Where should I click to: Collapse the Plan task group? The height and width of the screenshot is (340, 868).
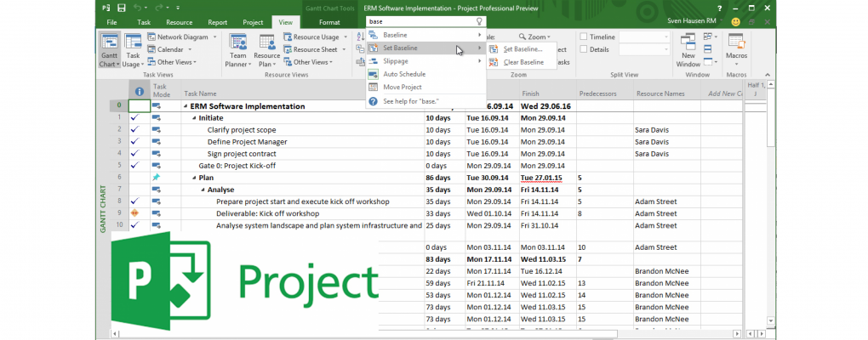[194, 178]
